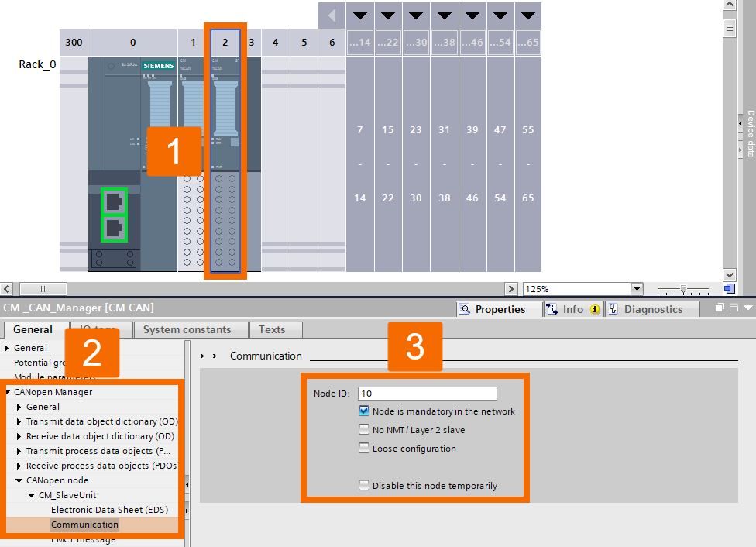
Task: Float the inspector window using overlapping squares icon
Action: (x=720, y=308)
